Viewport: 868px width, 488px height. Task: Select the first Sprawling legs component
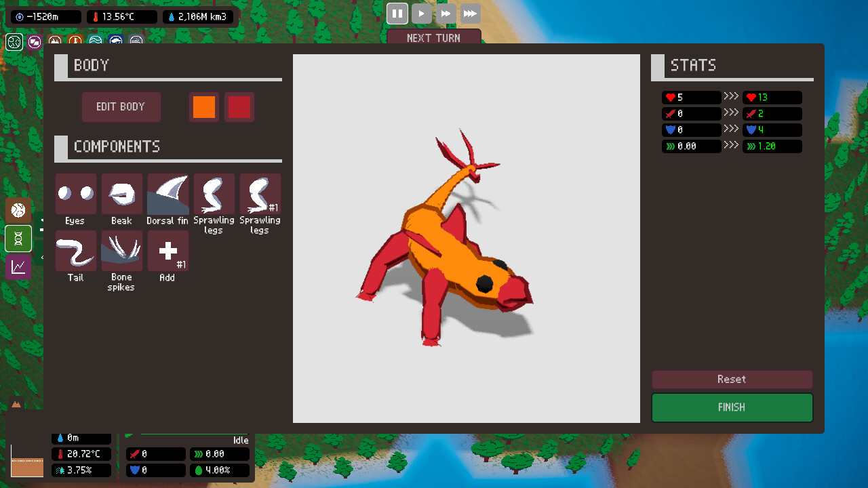pos(214,195)
